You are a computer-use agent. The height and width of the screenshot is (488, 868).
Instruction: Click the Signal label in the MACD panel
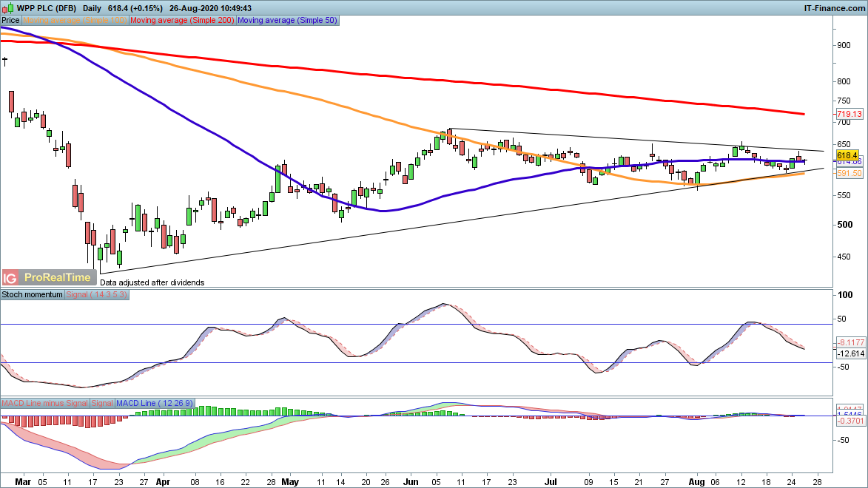[101, 403]
